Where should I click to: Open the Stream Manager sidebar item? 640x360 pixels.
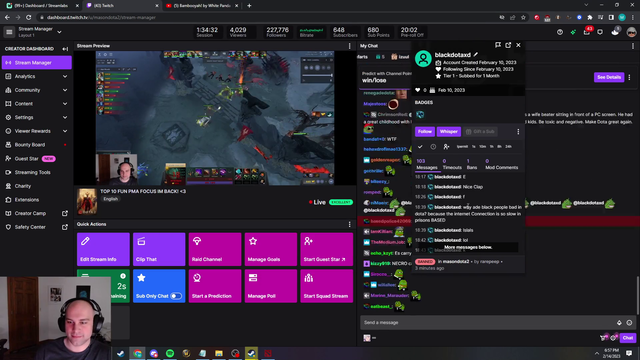click(36, 62)
